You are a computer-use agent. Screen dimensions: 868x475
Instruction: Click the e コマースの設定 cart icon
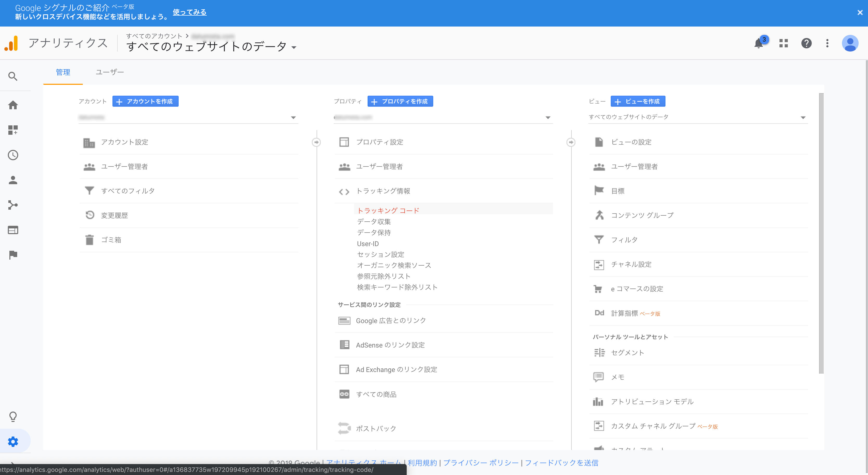(x=598, y=289)
